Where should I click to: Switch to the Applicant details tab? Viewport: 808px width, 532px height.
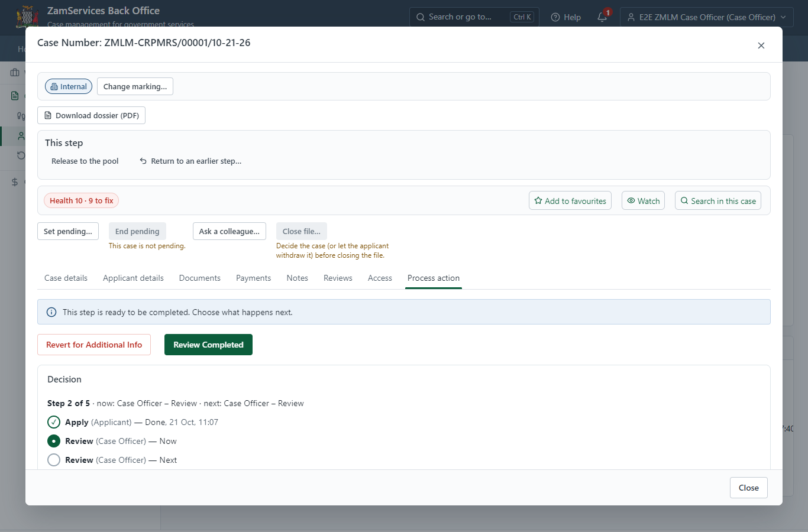(x=133, y=278)
